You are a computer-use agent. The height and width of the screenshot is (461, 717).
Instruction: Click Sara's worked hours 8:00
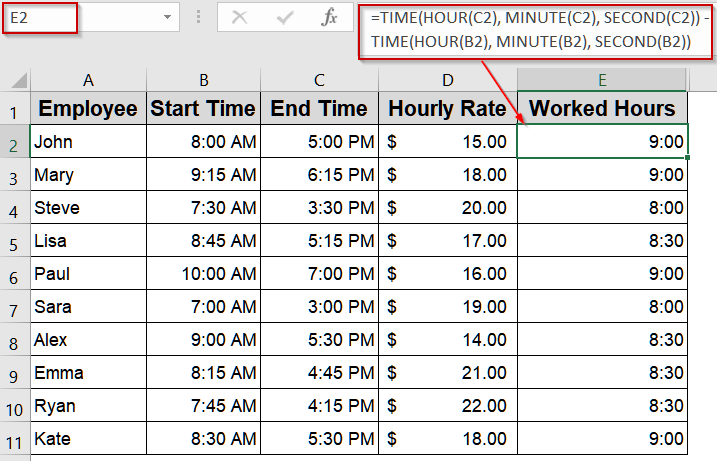[602, 306]
